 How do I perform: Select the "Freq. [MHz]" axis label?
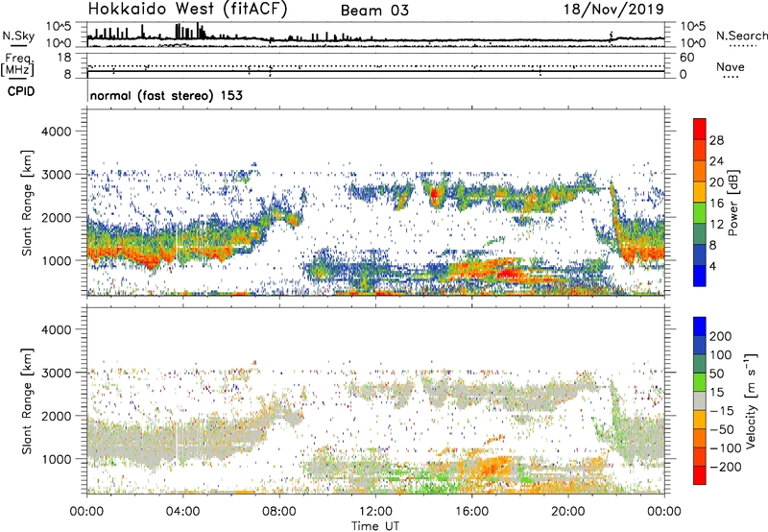pos(17,64)
